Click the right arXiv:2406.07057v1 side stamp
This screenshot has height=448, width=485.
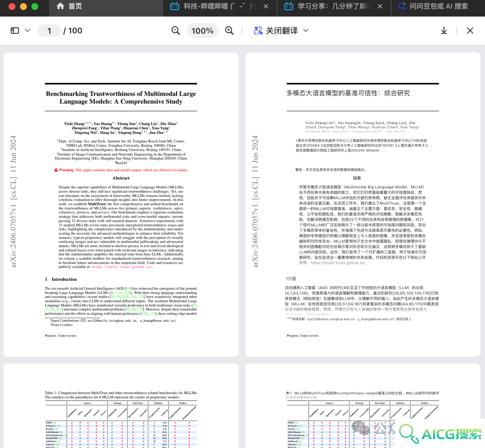point(255,201)
